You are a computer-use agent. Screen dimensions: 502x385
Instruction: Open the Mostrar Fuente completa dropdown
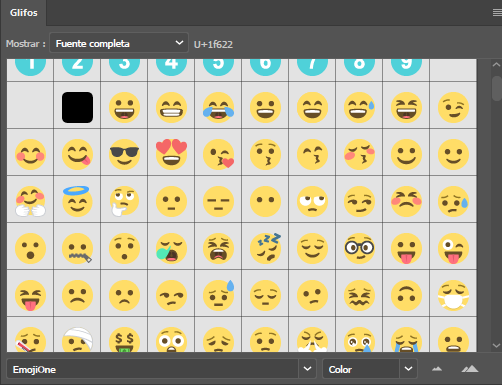point(119,43)
